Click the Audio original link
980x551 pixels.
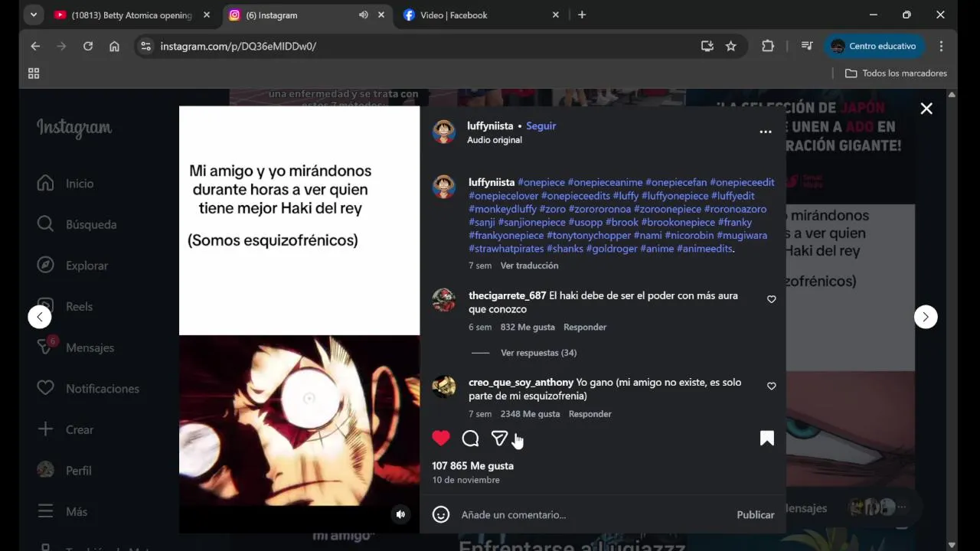pyautogui.click(x=495, y=140)
